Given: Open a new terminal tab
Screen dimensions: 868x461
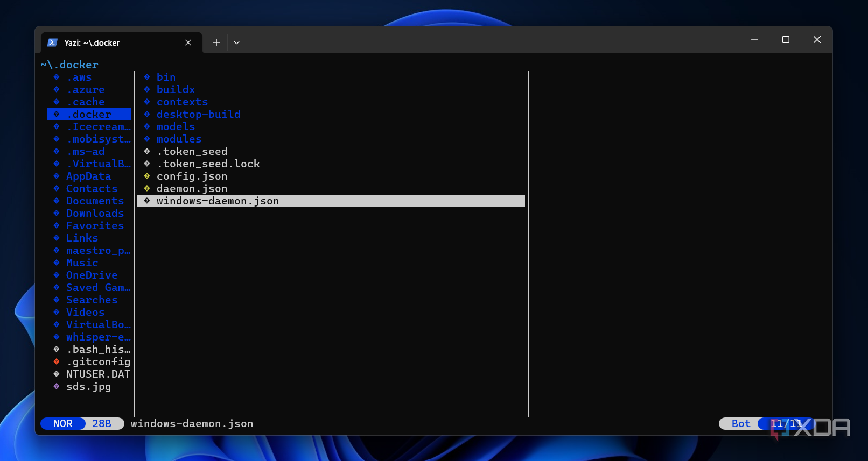Looking at the screenshot, I should [x=216, y=42].
